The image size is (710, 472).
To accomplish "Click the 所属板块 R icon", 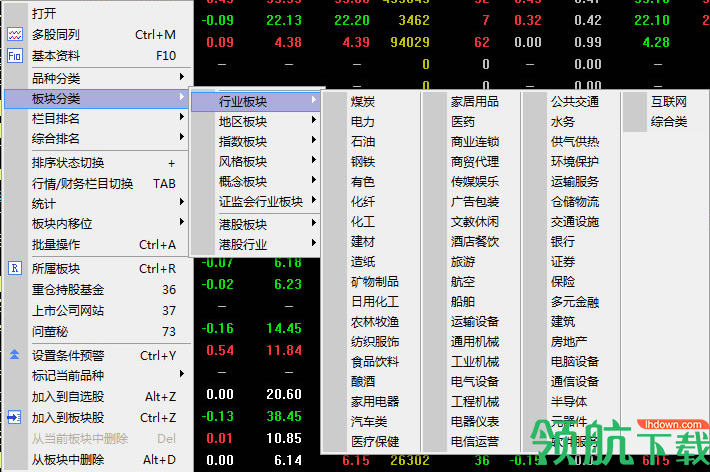I will tap(14, 268).
